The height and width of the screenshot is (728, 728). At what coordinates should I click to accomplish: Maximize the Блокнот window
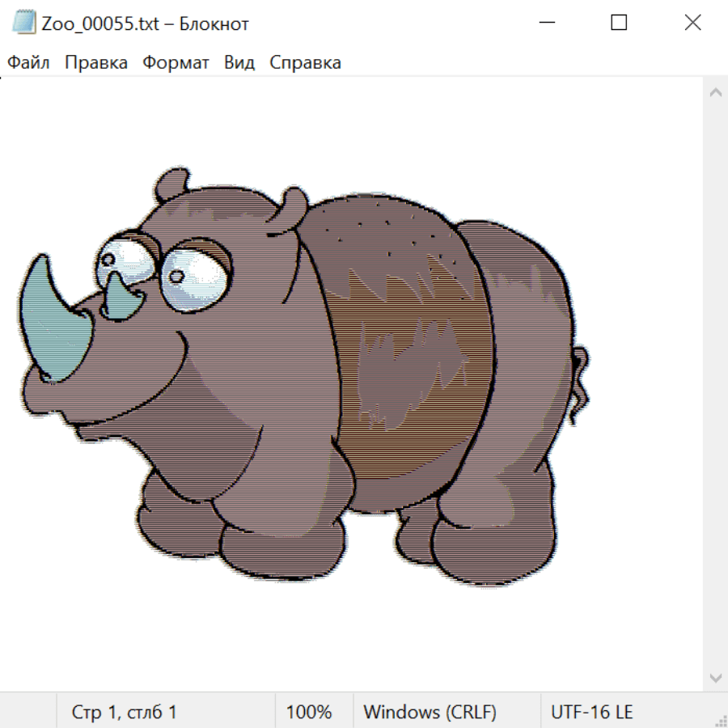(619, 23)
